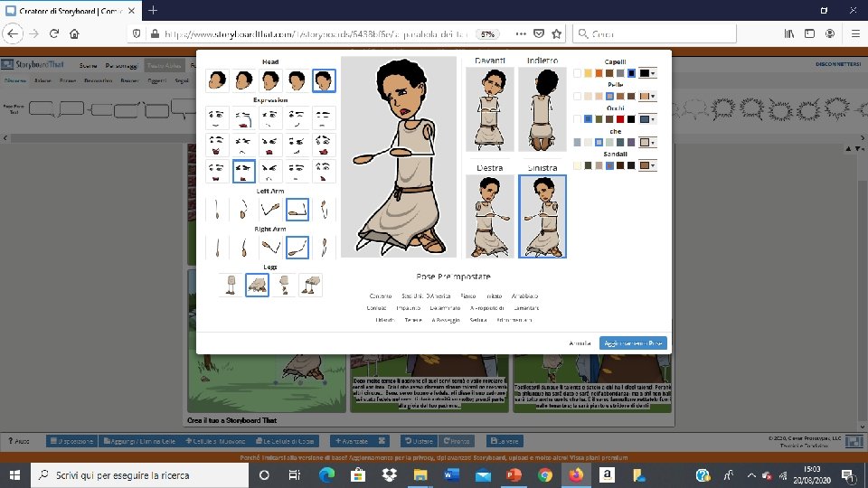Viewport: 868px width, 488px height.
Task: Select the highlighted head angle in Head row
Action: click(x=324, y=80)
